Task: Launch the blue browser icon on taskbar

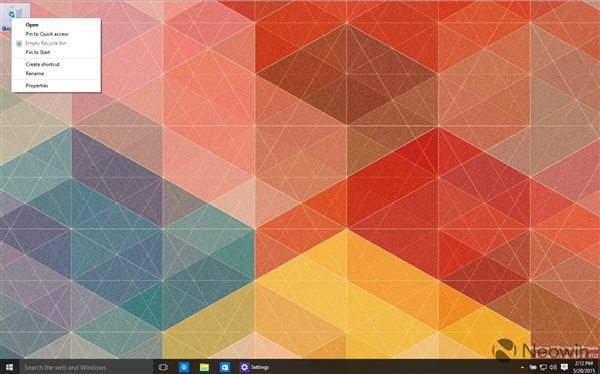Action: click(184, 367)
